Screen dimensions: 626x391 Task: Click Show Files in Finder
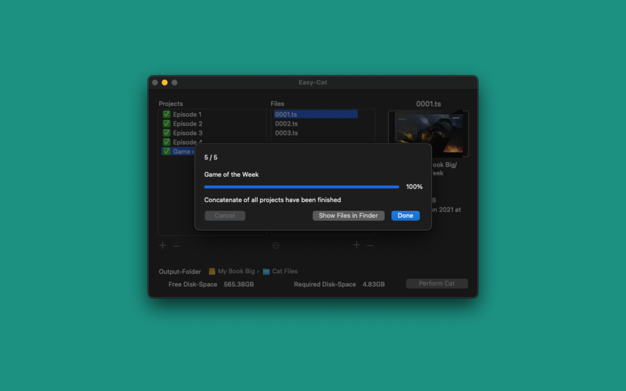(x=348, y=216)
